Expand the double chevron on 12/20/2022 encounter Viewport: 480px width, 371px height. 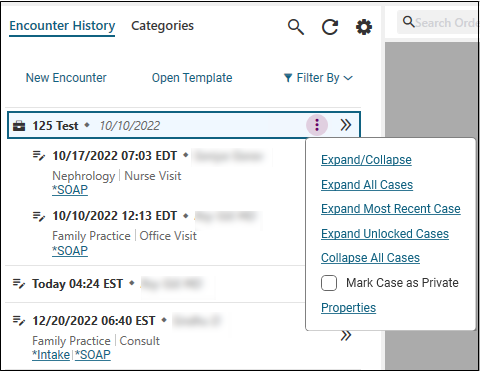point(346,335)
